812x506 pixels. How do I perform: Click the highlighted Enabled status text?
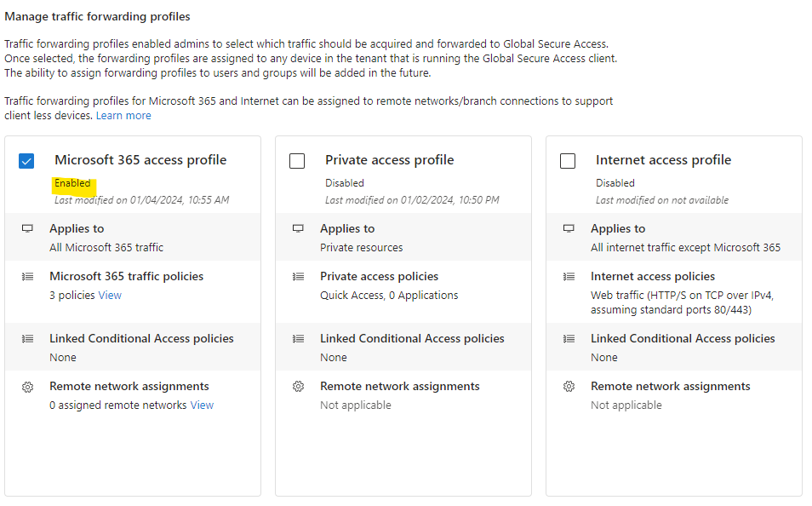(72, 183)
